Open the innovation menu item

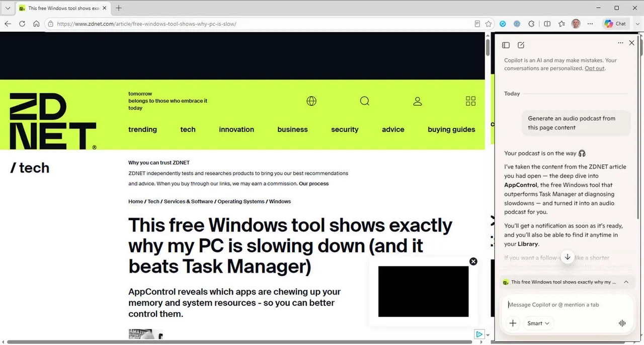click(x=236, y=129)
